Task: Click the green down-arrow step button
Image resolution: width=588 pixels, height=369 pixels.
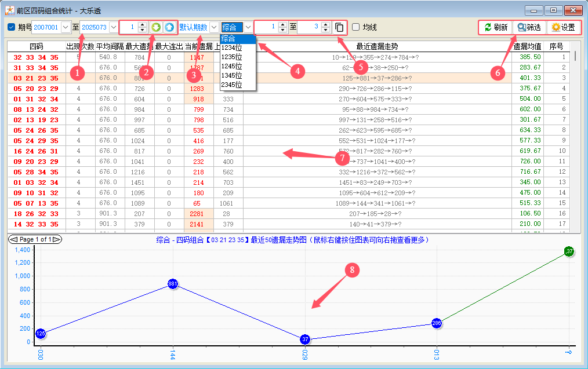Action: coord(156,27)
